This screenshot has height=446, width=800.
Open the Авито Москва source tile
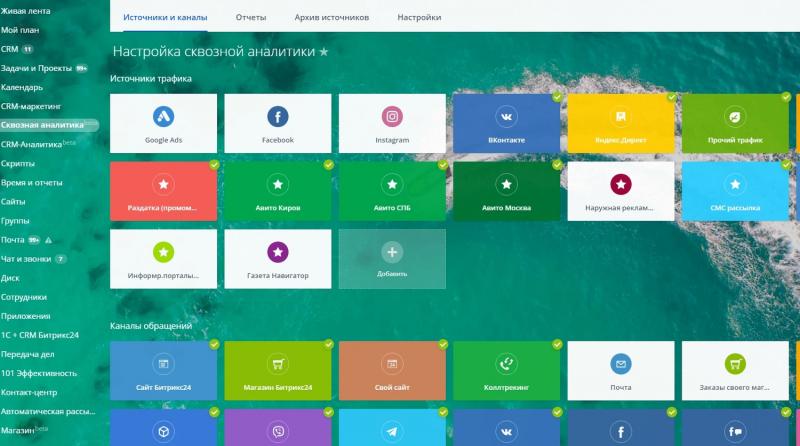[506, 191]
